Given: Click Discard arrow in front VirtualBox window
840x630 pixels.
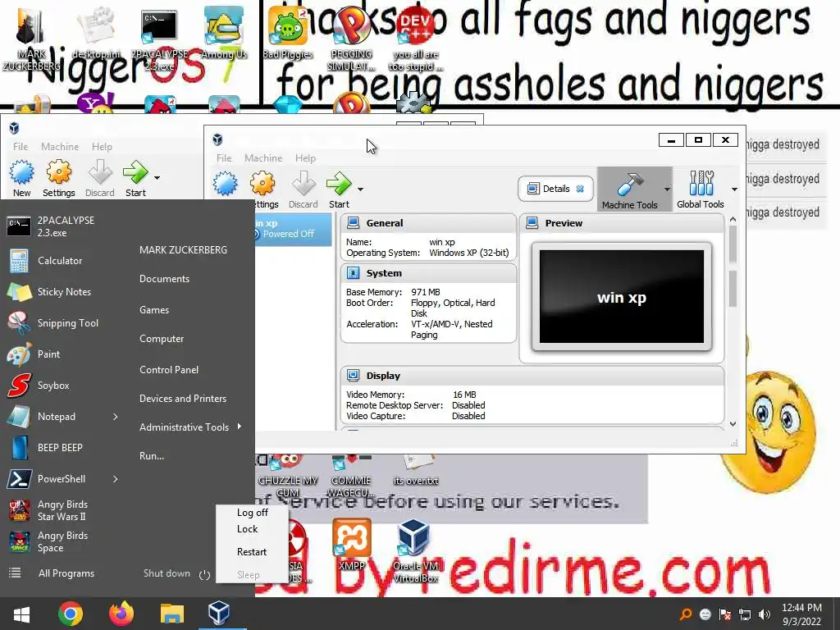Looking at the screenshot, I should tap(304, 184).
